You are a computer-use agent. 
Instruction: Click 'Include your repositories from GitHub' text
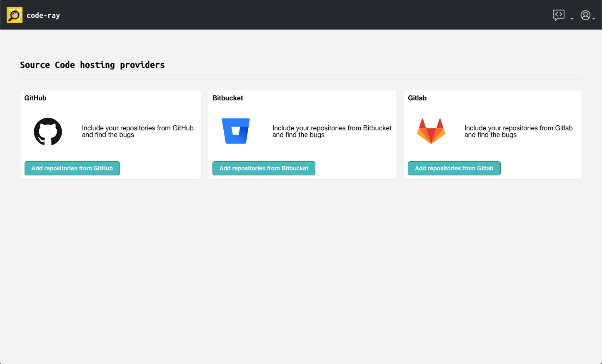[x=137, y=128]
